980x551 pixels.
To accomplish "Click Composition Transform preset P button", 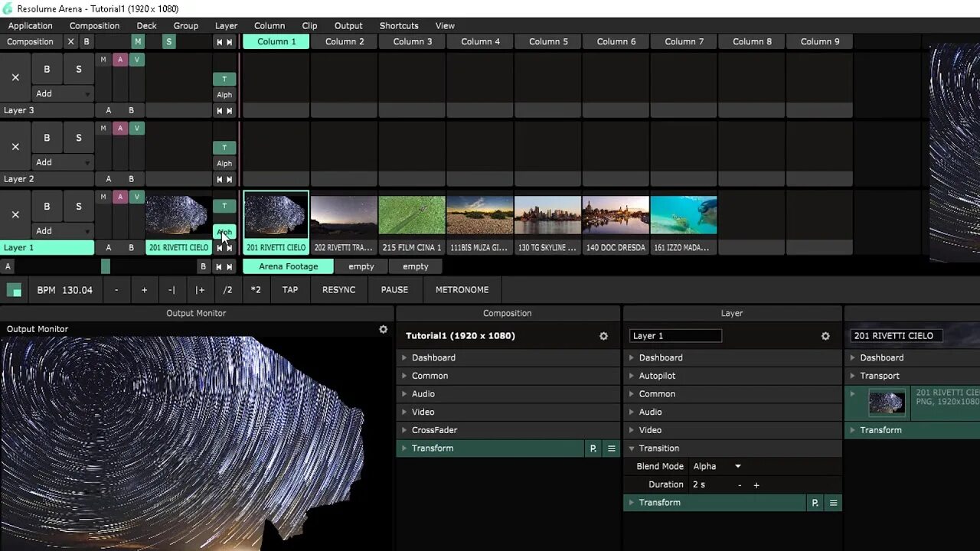I will 593,448.
